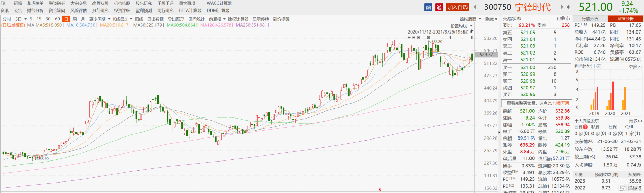Open the 设置均线 MA settings dropdown

tap(461, 26)
